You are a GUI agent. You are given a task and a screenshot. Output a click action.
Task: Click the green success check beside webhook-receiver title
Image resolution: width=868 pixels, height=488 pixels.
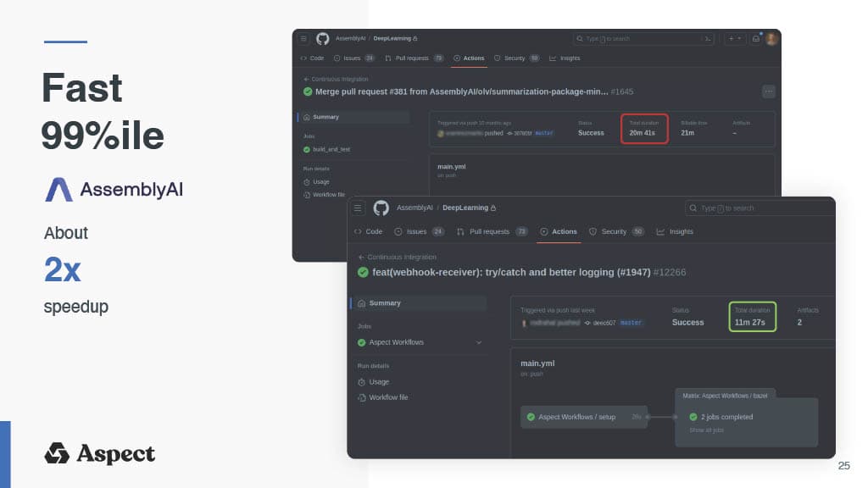[x=363, y=272]
